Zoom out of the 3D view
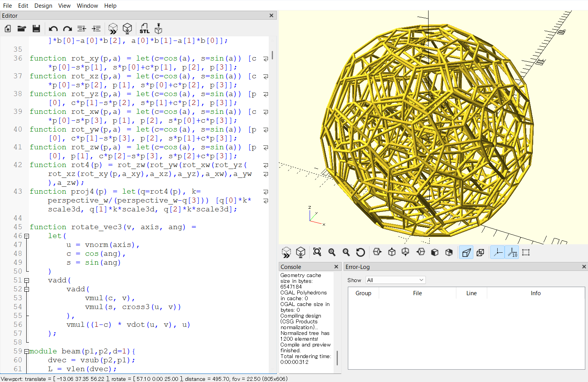Screen dimensions: 588x382 pyautogui.click(x=346, y=252)
